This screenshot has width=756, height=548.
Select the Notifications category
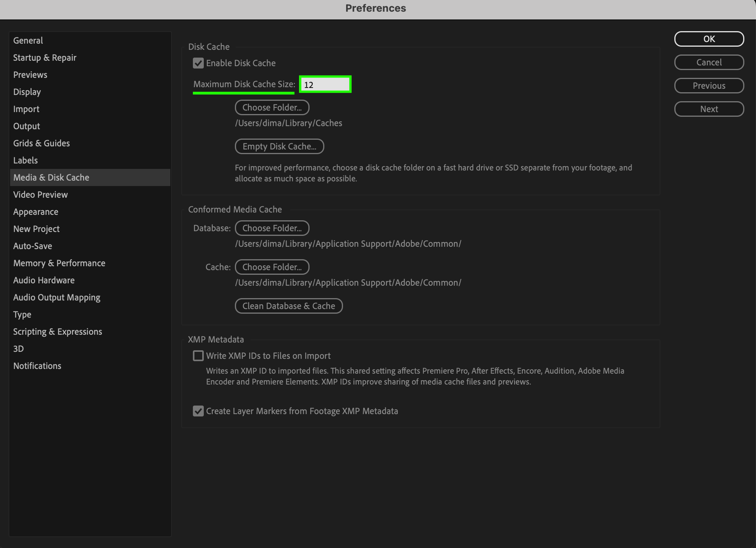(37, 366)
